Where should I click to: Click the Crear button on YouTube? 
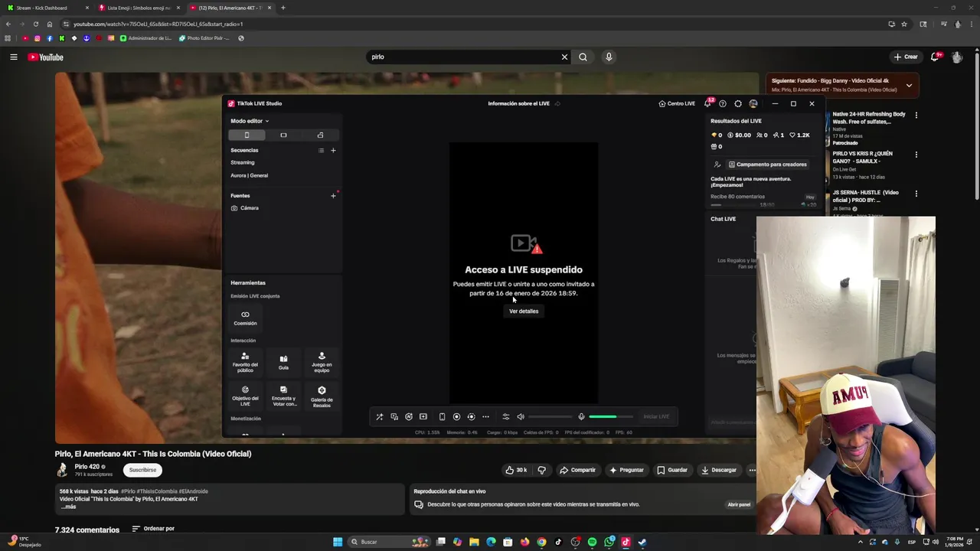coord(905,57)
